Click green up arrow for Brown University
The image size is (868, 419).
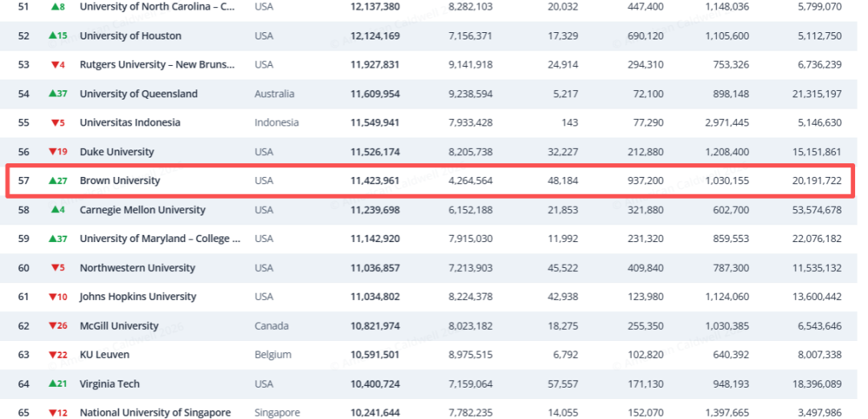pyautogui.click(x=52, y=181)
